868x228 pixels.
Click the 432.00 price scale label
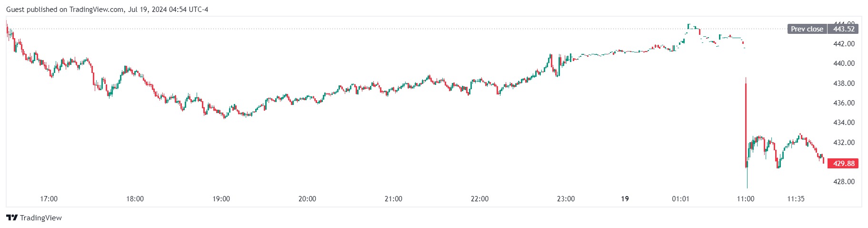tap(844, 143)
